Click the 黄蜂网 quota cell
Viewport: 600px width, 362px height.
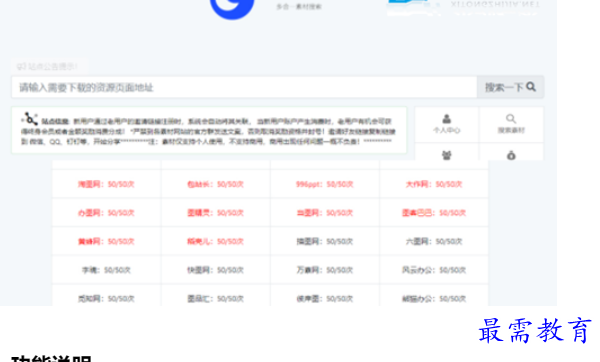106,241
